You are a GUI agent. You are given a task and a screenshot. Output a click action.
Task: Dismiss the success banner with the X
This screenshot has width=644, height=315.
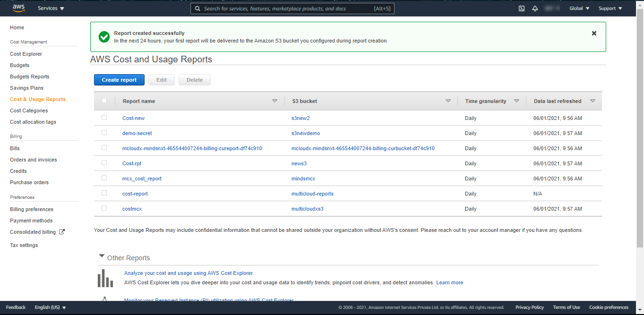[594, 34]
